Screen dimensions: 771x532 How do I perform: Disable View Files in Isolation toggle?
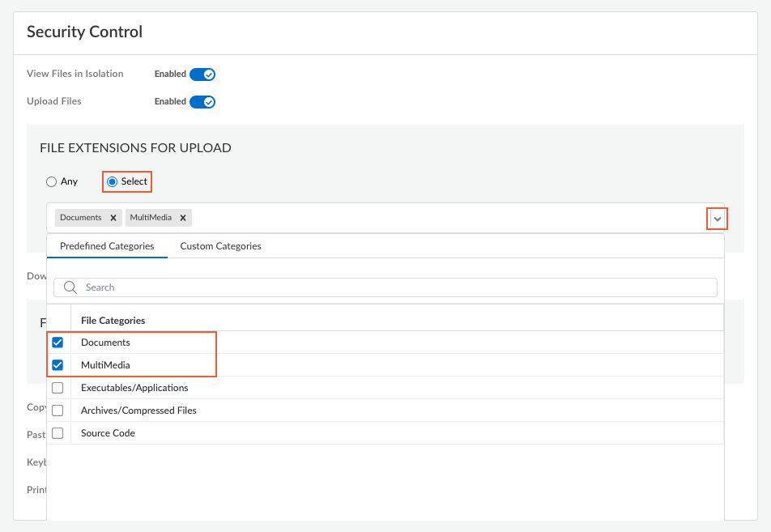point(202,74)
